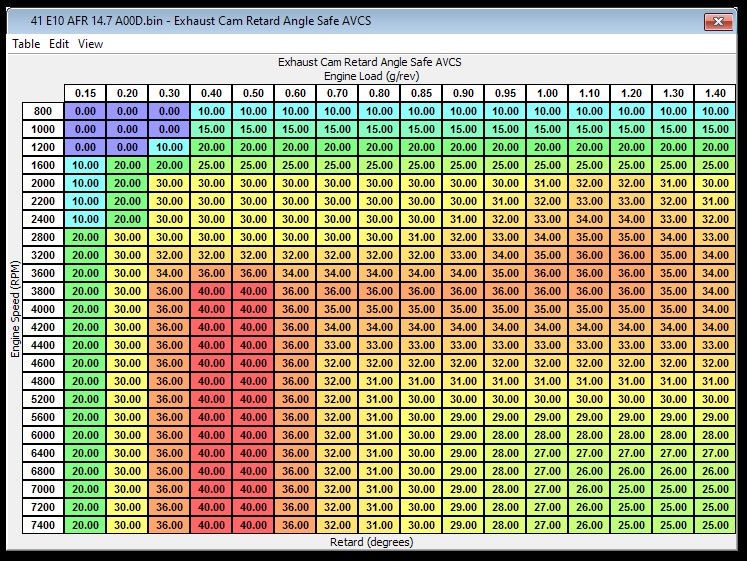Select the 7400 RPM row header

[x=42, y=524]
